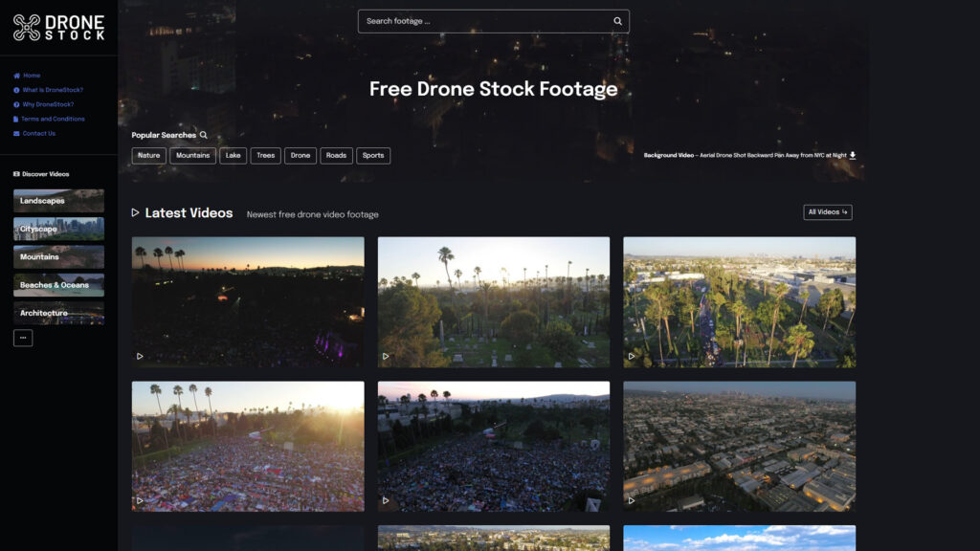Click the Discover Videos grid icon
This screenshot has width=980, height=551.
(15, 173)
